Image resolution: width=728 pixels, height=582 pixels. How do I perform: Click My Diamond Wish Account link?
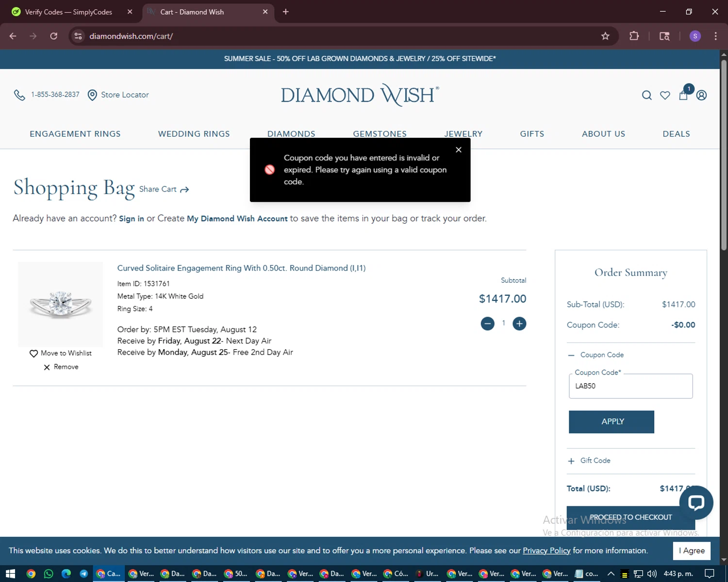click(237, 219)
